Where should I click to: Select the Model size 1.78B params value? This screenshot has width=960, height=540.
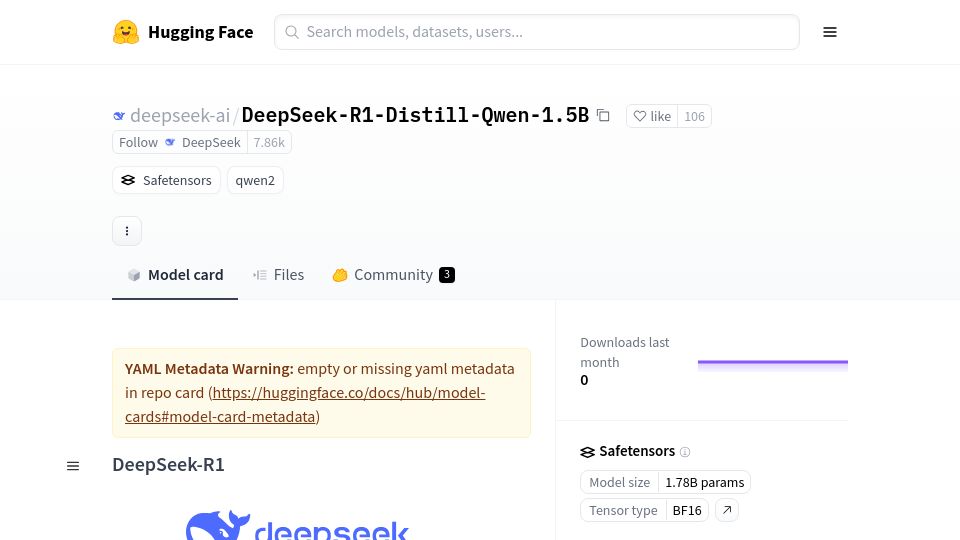coord(705,482)
